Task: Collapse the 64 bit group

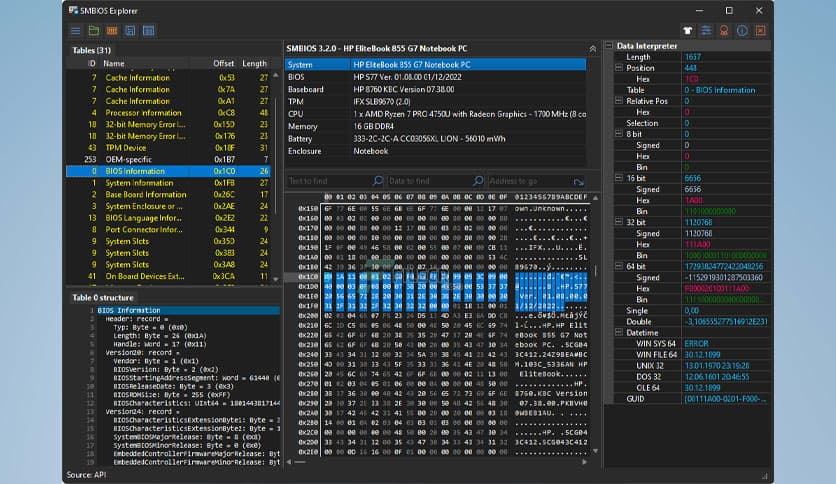Action: click(619, 266)
